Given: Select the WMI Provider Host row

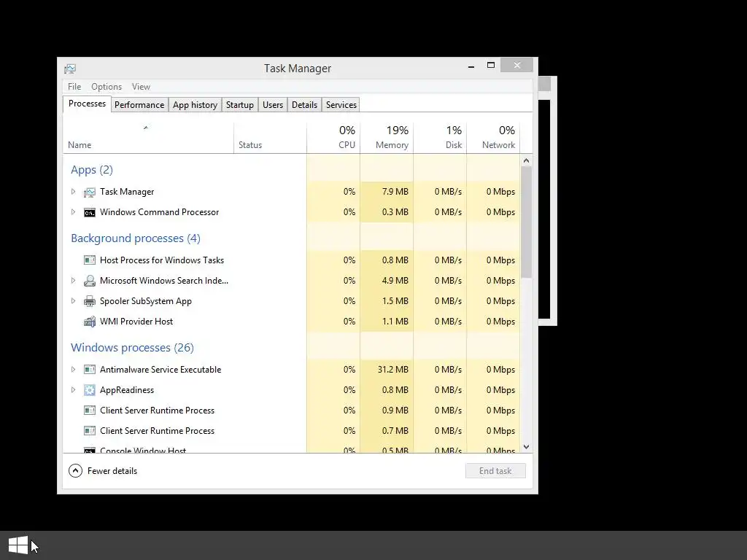Looking at the screenshot, I should tap(292, 322).
